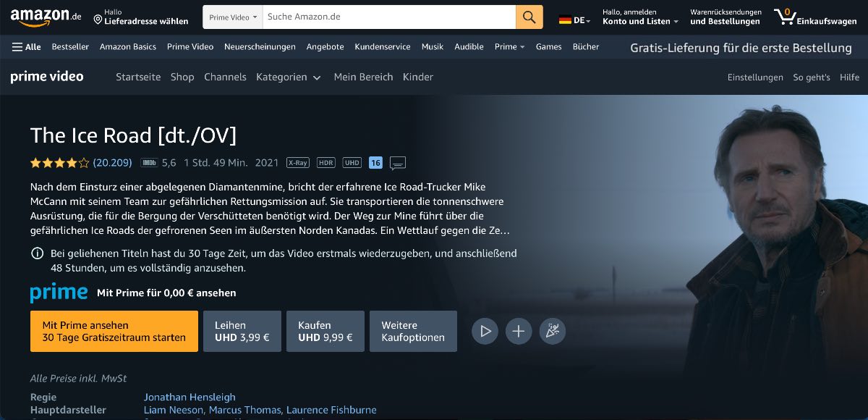Viewport: 868px width, 420px height.
Task: Open Kundenservice nav item
Action: 383,46
